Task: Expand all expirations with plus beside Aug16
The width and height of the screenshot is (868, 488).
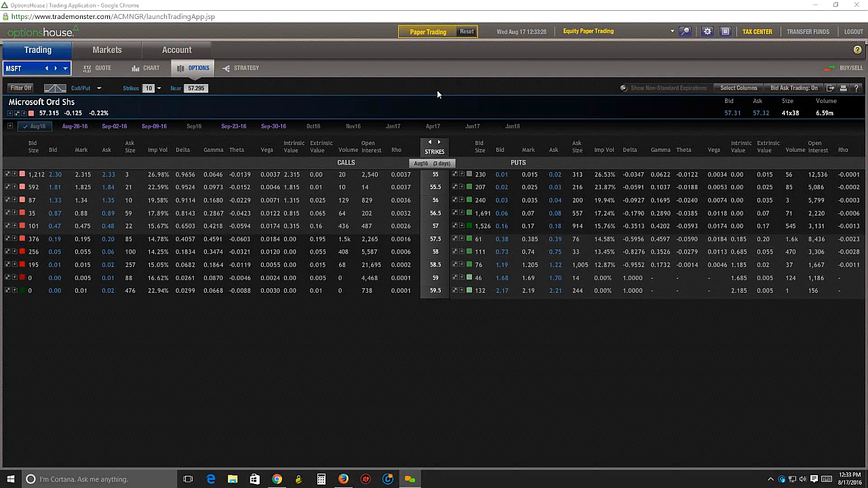Action: tap(10, 126)
